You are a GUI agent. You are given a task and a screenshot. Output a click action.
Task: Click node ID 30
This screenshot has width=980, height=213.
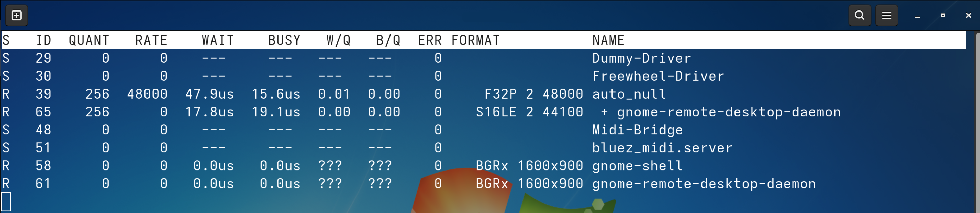coord(43,76)
